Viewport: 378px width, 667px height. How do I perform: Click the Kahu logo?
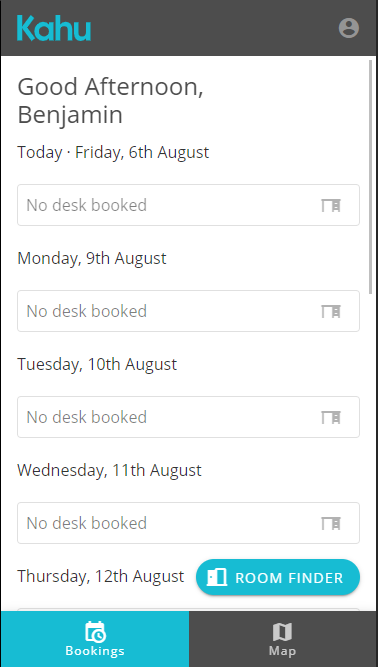click(54, 28)
